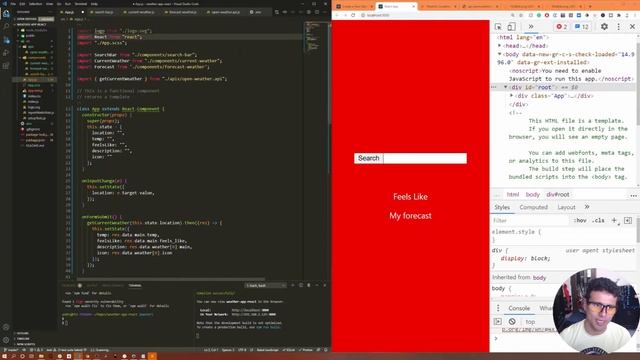Screen dimensions: 640x360
Task: Reload the page in Chrome
Action: [x=353, y=15]
